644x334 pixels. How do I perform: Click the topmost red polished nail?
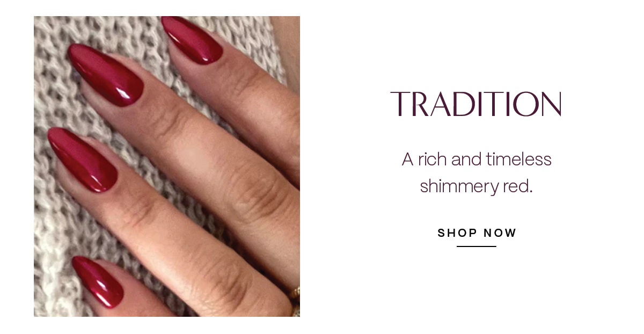192,39
